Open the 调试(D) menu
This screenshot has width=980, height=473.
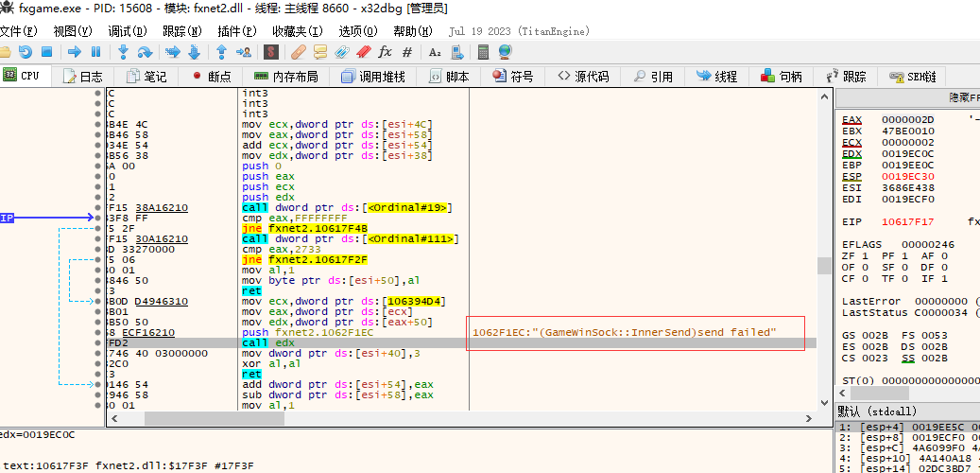128,30
